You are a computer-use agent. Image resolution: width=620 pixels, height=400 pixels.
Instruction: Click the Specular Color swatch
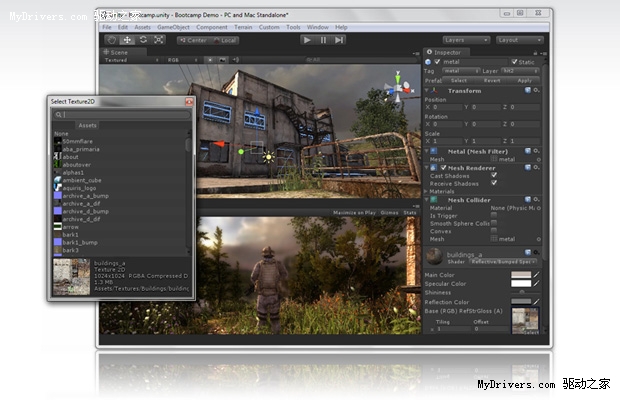[x=521, y=284]
